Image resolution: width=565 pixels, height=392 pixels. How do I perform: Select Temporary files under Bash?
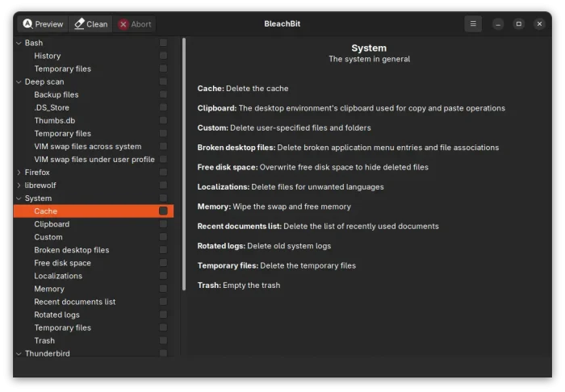point(62,69)
